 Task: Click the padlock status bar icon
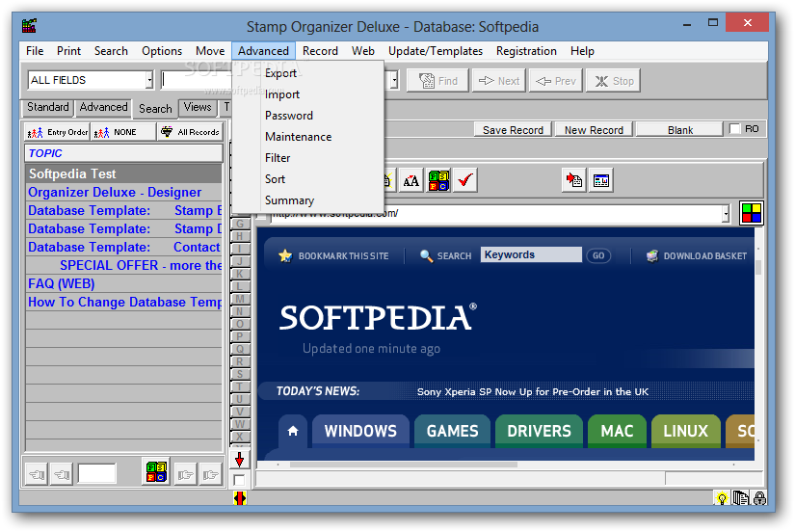pyautogui.click(x=759, y=498)
